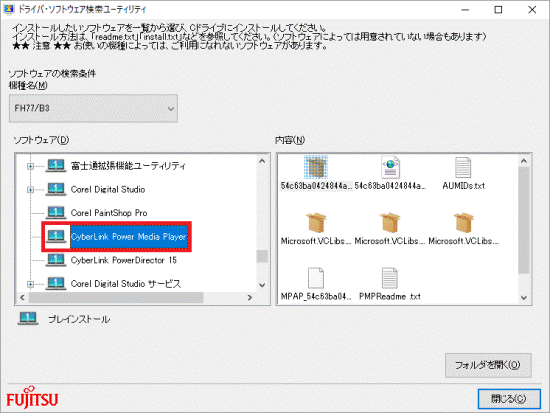The width and height of the screenshot is (550, 413).
Task: Select Corel Digital Studio in the list
Action: (108, 189)
